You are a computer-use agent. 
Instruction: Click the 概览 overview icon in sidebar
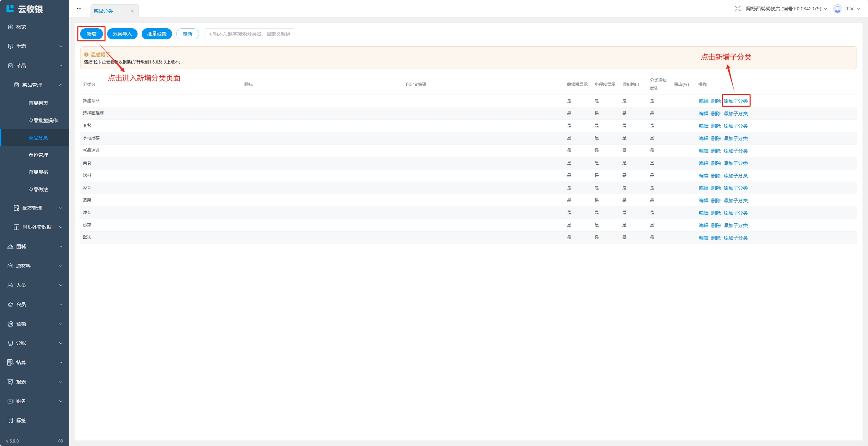[x=10, y=27]
